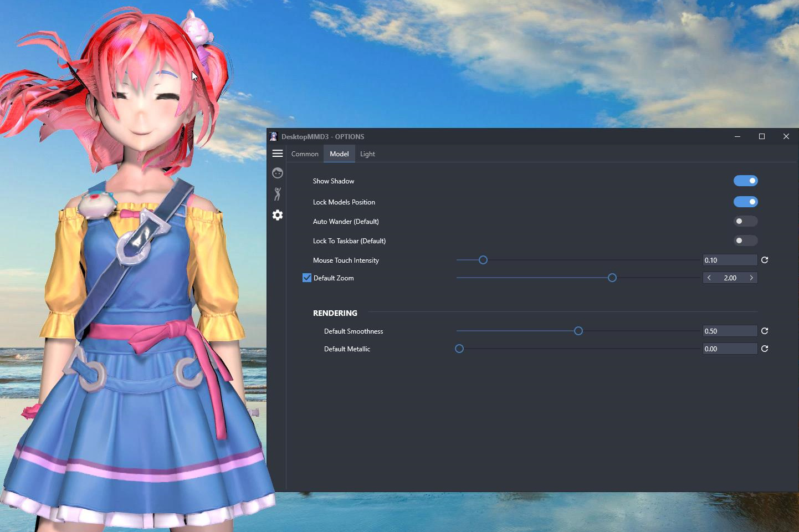Click the Auto Wander (Default) label
This screenshot has height=532, width=799.
(x=346, y=222)
